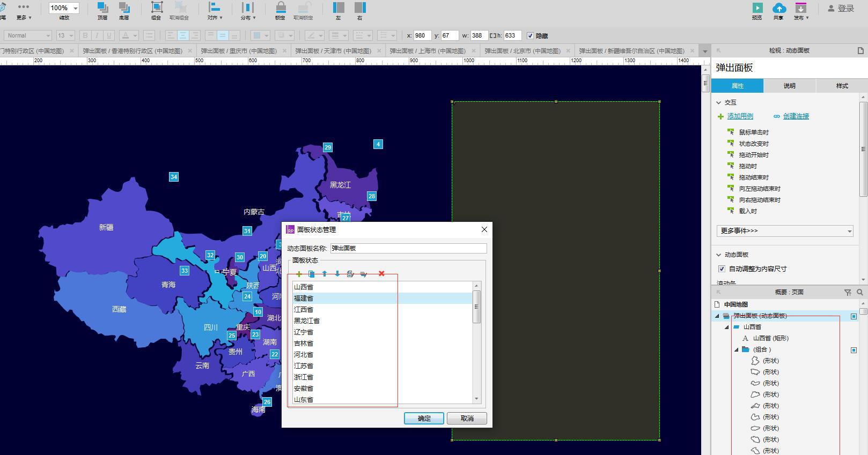Add a new panel state with plus icon
The width and height of the screenshot is (868, 455).
(299, 274)
